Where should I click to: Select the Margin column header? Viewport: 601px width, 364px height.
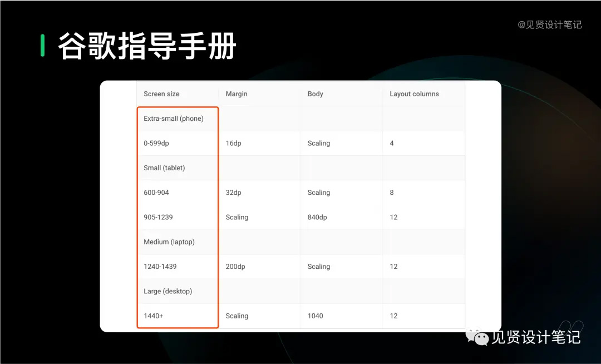[x=237, y=94]
